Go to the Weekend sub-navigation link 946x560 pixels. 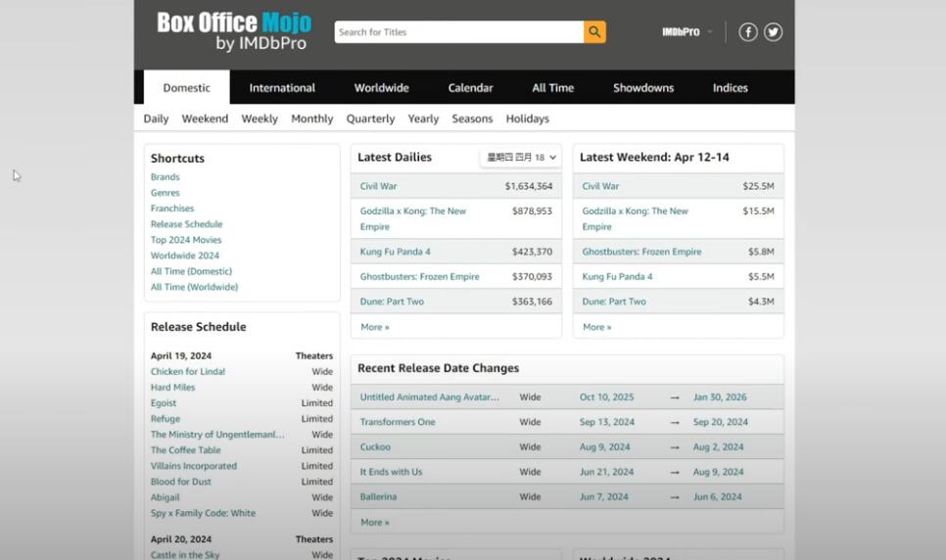(x=205, y=118)
